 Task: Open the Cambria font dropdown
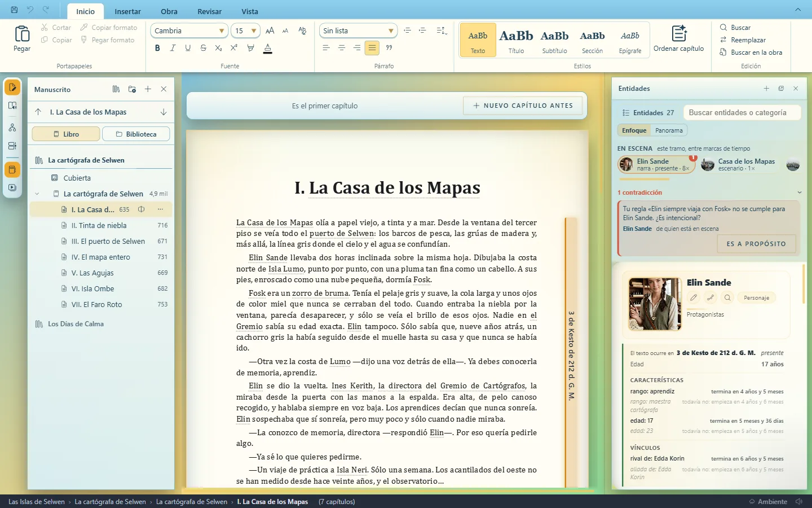(x=188, y=30)
